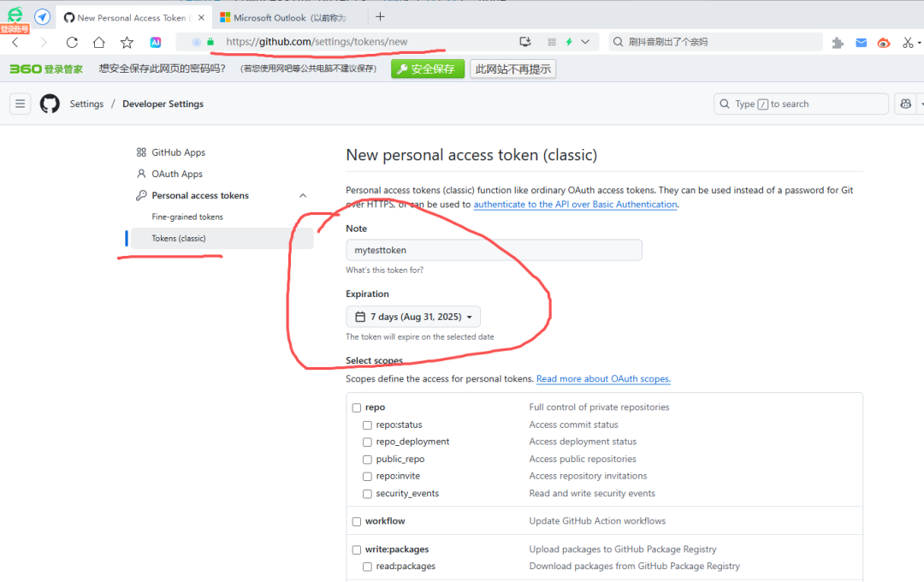The height and width of the screenshot is (582, 924).
Task: Open the Copilot icon beside search
Action: click(x=905, y=104)
